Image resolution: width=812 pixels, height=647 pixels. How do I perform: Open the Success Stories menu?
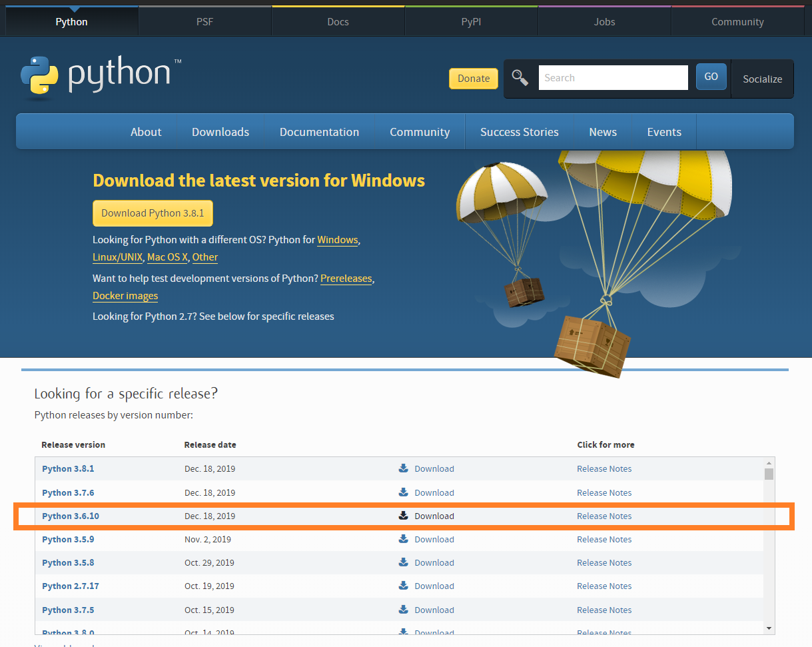520,132
